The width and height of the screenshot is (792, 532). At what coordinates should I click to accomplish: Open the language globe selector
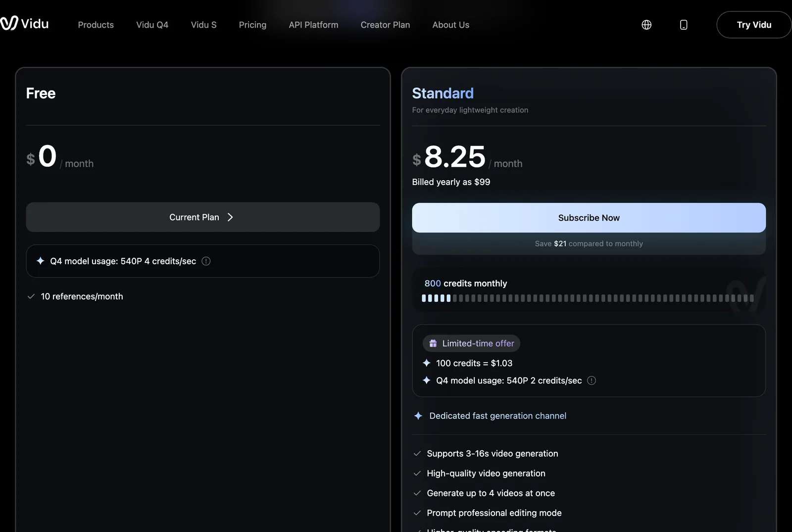tap(646, 25)
